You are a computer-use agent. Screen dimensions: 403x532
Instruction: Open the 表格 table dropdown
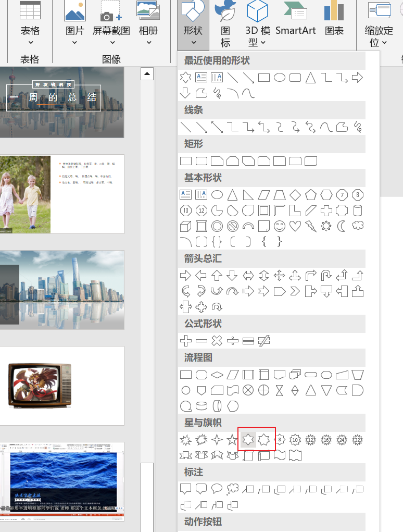(30, 24)
